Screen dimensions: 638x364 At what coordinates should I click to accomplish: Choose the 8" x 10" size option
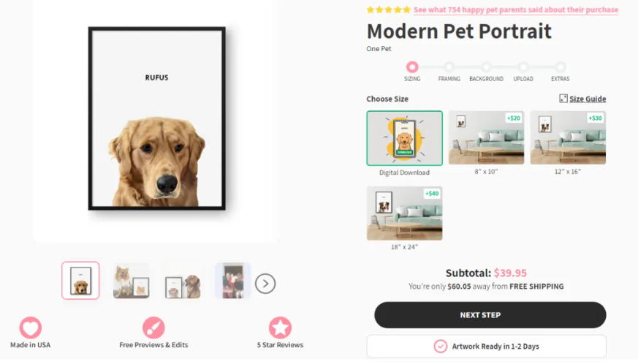click(x=486, y=137)
